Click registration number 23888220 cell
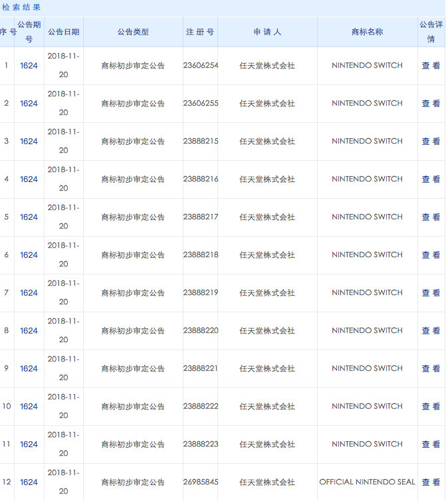Screen dimensions: 448x501 coord(200,331)
